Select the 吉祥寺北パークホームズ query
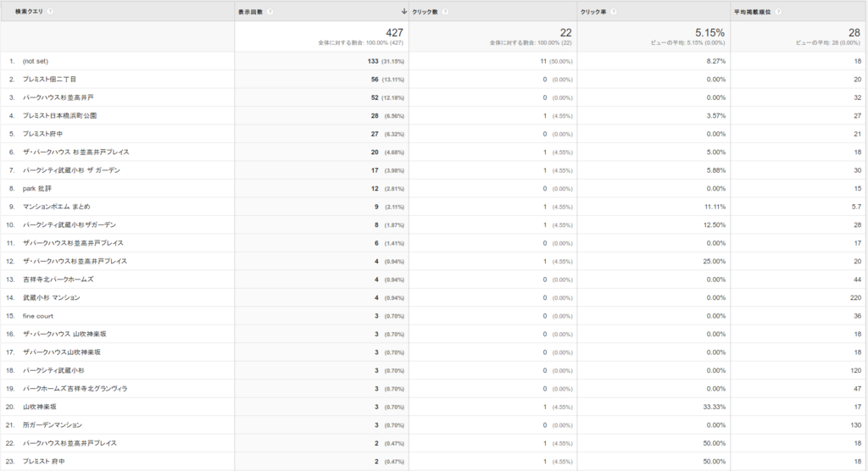 58,280
